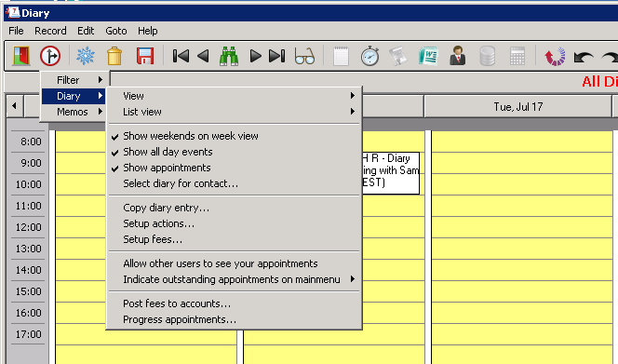Click the Tue, Jul 17 column header
618x364 pixels.
(517, 106)
